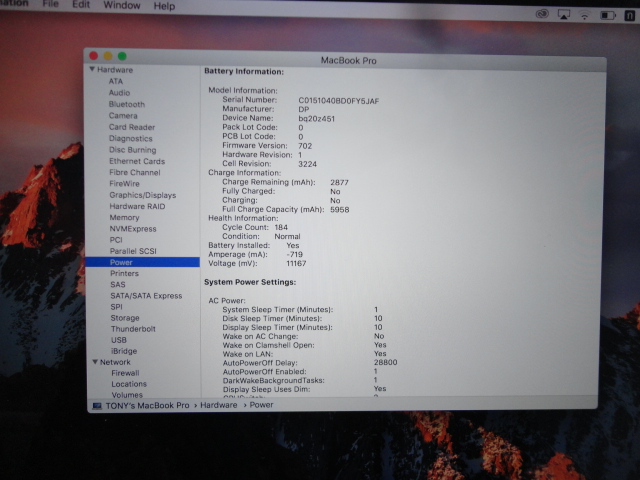Select Graphics/Displays in the sidebar

coord(143,195)
